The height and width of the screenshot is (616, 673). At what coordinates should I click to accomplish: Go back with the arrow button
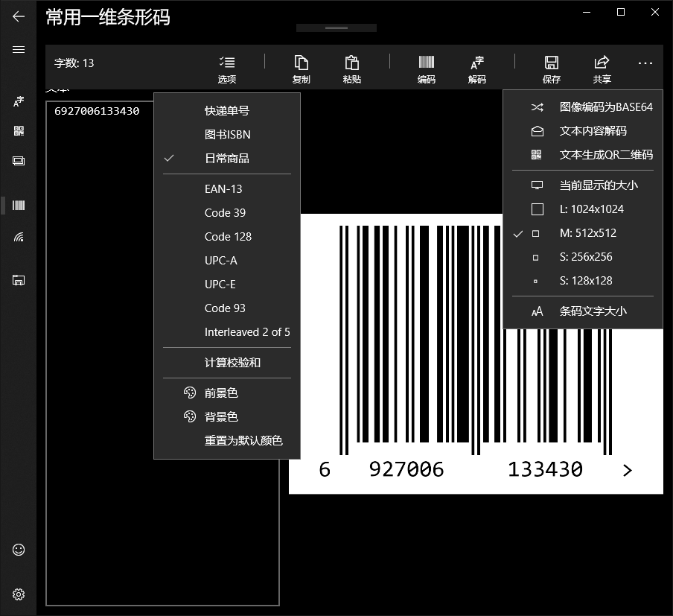tap(19, 16)
